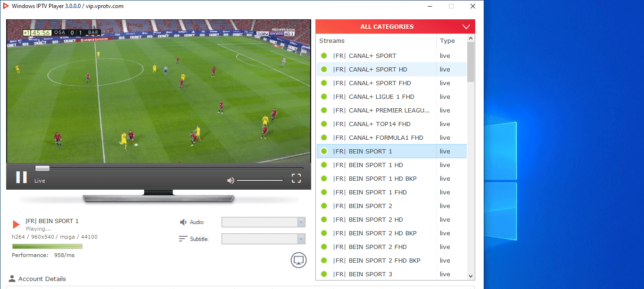Select stream |FR| CANAL+ PREMIER LEAGU...
Screen dimensions: 644x289
pyautogui.click(x=391, y=110)
